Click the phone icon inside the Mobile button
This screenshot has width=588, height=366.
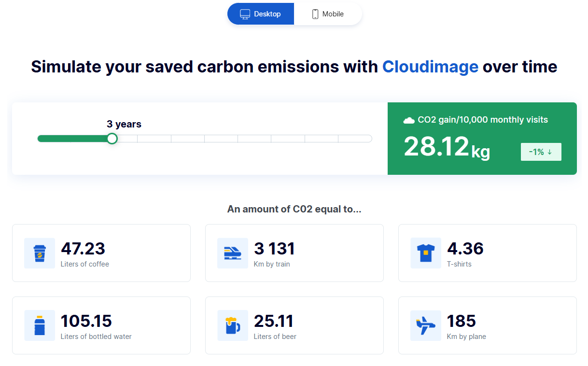click(x=315, y=14)
